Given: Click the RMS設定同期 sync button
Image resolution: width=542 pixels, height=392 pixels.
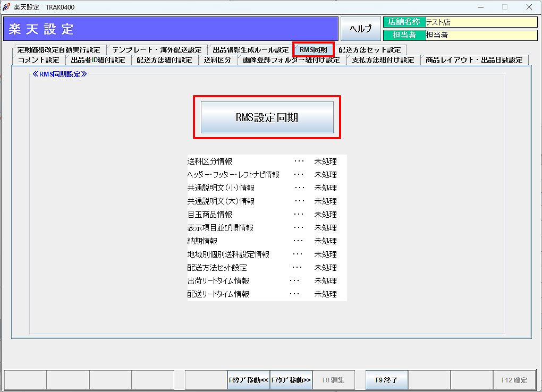Looking at the screenshot, I should 267,117.
